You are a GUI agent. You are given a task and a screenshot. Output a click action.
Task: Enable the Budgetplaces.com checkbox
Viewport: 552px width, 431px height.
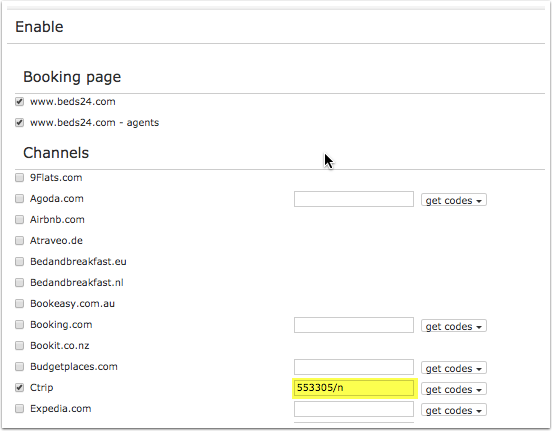pos(19,367)
